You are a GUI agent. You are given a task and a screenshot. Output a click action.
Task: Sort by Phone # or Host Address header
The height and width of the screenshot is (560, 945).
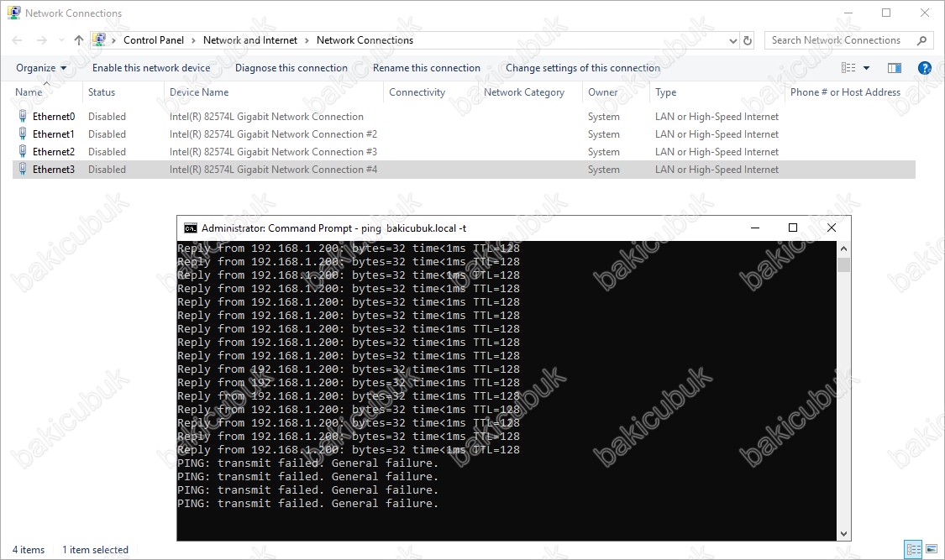(x=846, y=92)
